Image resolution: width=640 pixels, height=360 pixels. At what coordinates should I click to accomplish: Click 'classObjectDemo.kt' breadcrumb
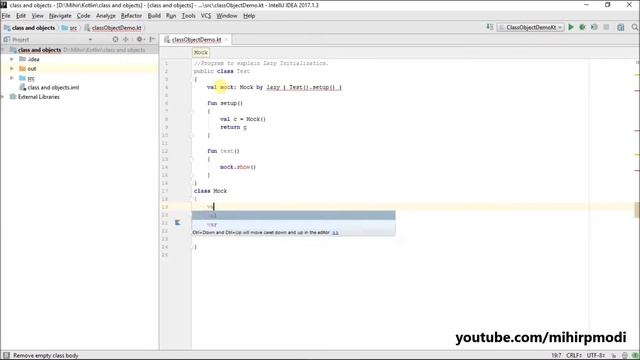pos(113,28)
